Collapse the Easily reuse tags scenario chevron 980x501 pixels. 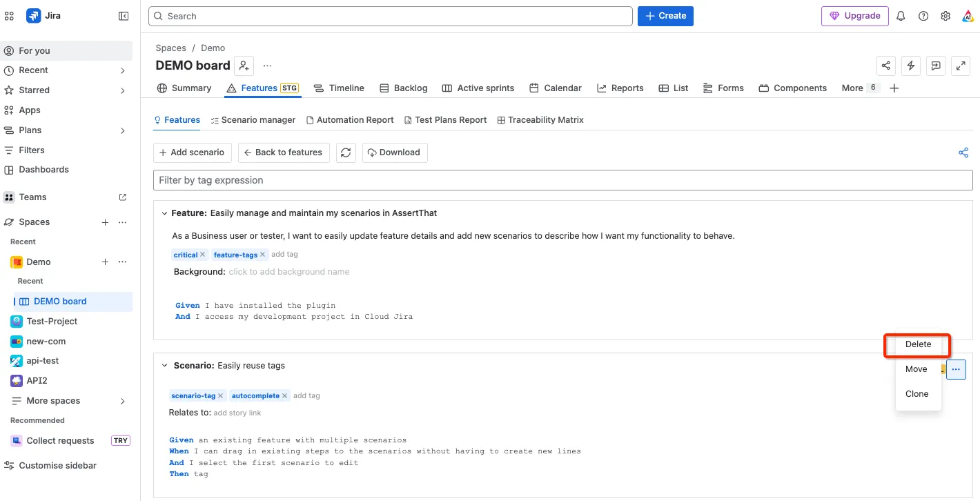click(164, 366)
